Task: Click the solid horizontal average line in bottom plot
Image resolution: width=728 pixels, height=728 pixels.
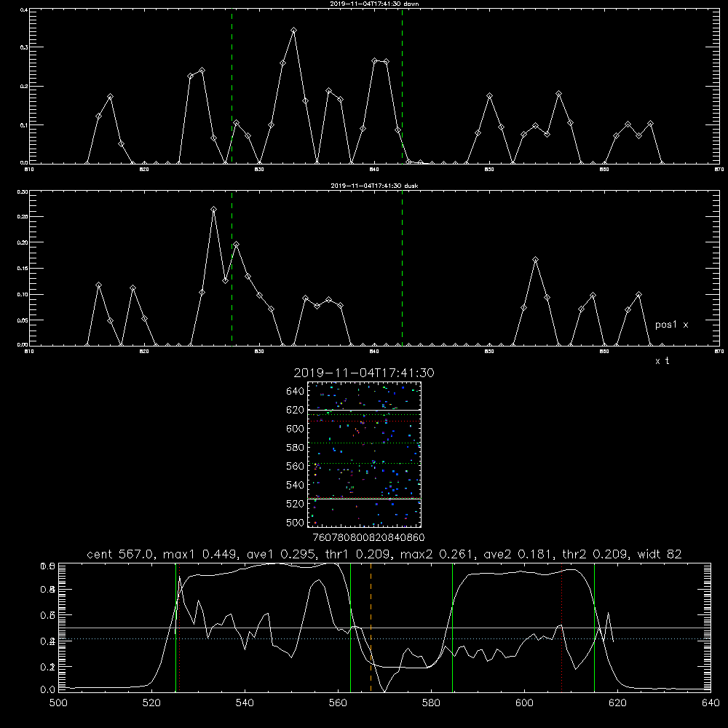Action: point(384,628)
